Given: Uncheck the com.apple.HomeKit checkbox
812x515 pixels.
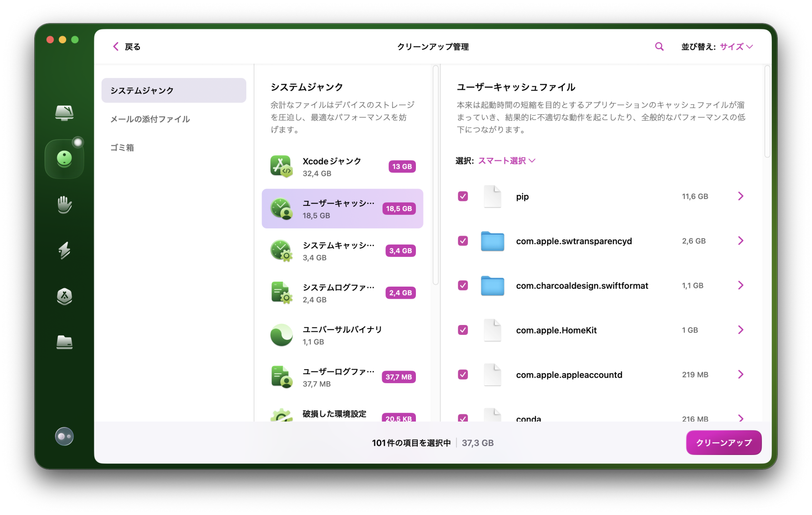Looking at the screenshot, I should 463,330.
